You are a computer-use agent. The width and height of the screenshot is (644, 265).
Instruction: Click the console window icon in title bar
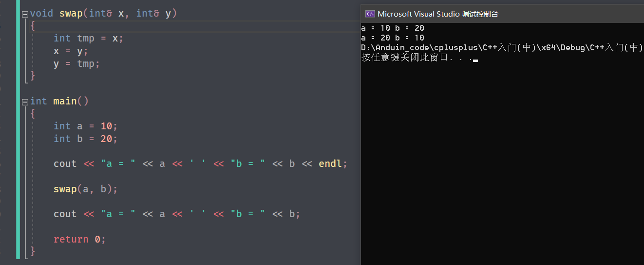[370, 14]
